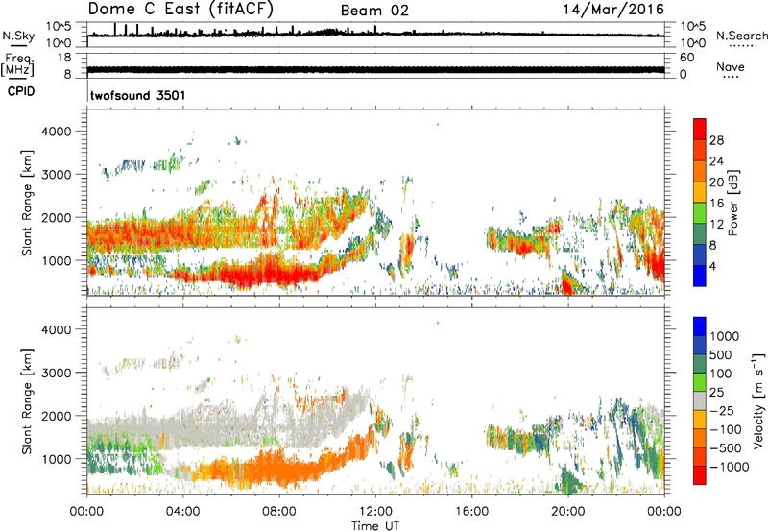
Task: Click the red top segment of Power colorbar
Action: (x=700, y=127)
